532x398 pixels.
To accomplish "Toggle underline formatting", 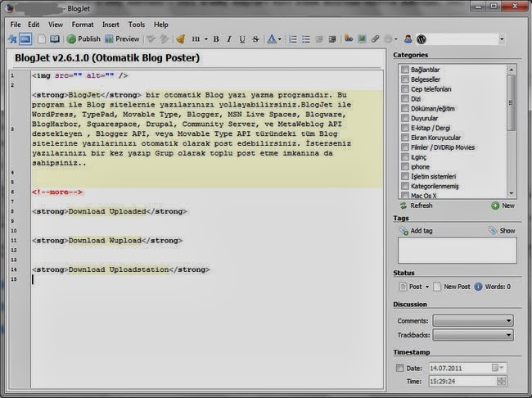I will click(242, 39).
